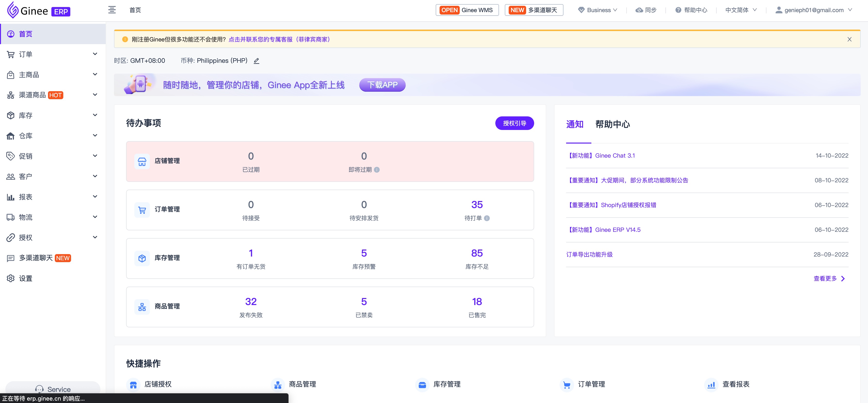The width and height of the screenshot is (868, 403).
Task: Click the info icon next to 即将过期
Action: tap(377, 170)
